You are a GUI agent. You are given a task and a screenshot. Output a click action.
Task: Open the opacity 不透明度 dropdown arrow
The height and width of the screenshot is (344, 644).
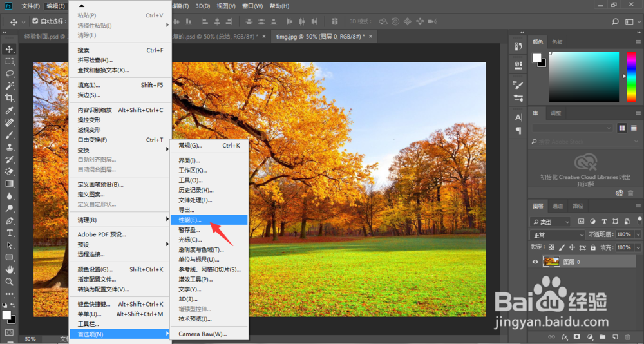638,234
